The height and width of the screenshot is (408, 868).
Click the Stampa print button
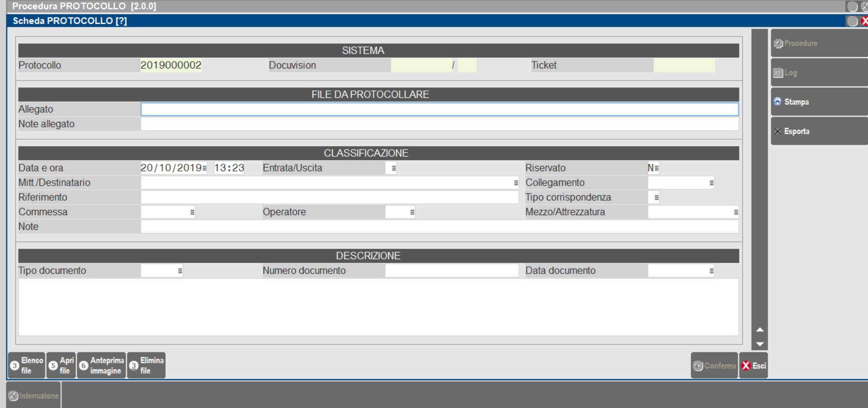click(x=819, y=102)
